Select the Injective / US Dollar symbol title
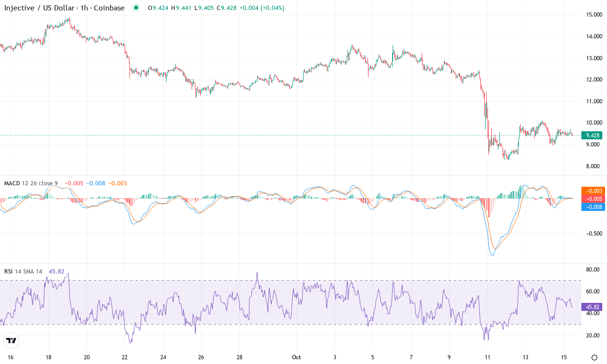Screen dimensions: 607x364 click(x=38, y=8)
